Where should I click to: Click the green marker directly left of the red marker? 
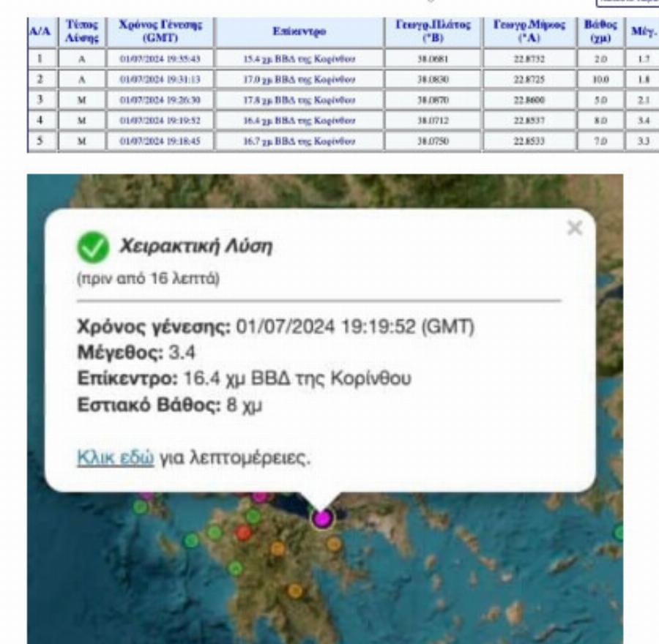coord(214,532)
